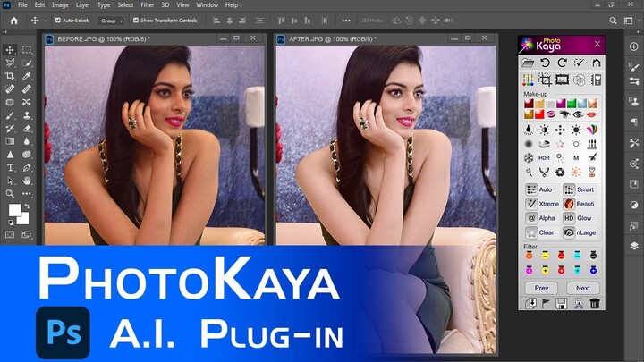Viewport: 644px width, 362px height.
Task: Click the flag icon in PhotoKaya footer
Action: (x=546, y=303)
